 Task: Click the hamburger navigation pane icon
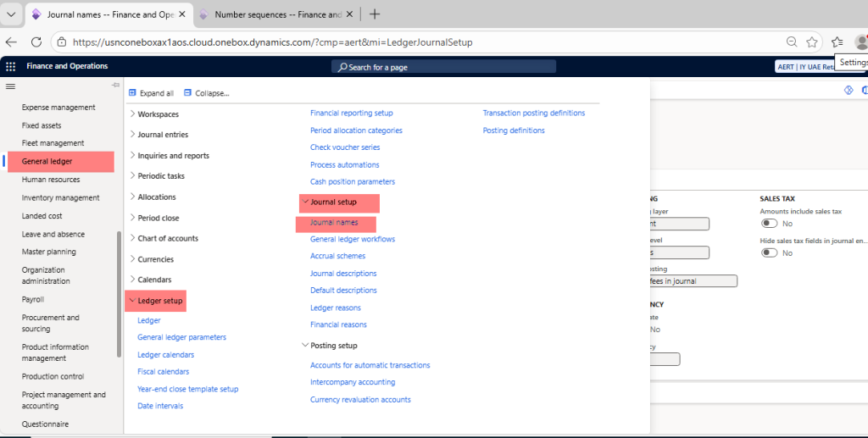(x=10, y=86)
